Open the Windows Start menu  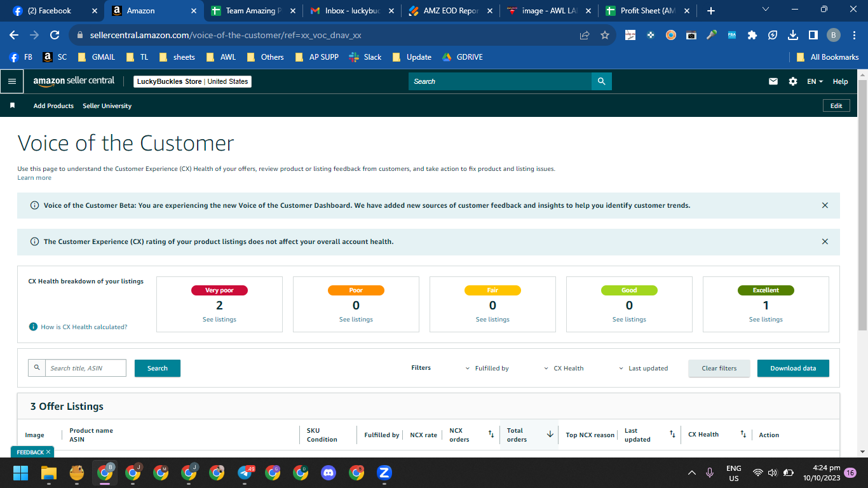(21, 473)
